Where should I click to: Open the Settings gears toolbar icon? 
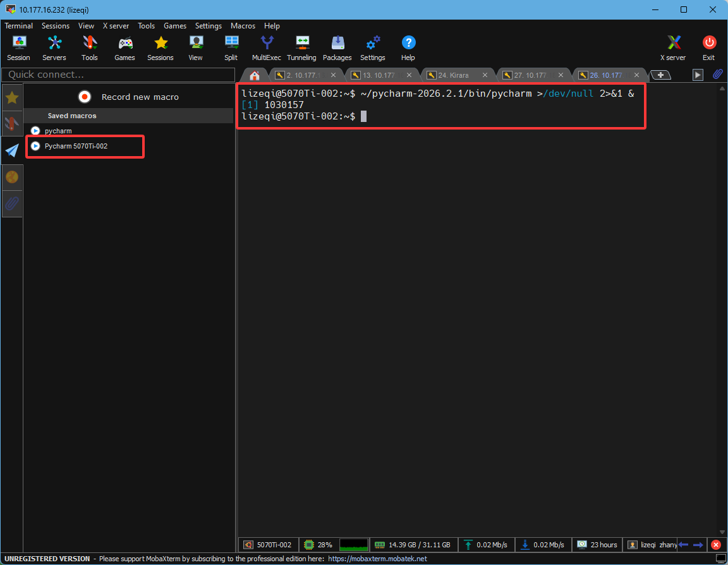373,48
